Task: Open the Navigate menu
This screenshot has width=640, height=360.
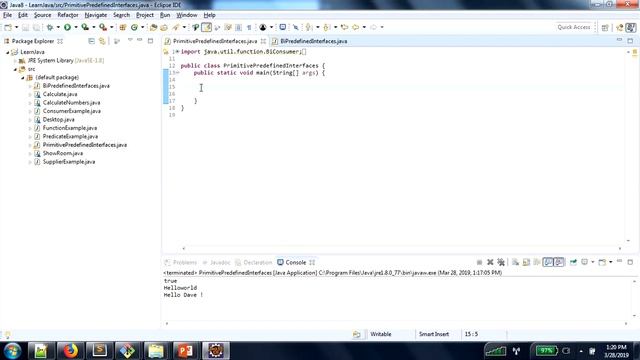Action: (x=96, y=15)
